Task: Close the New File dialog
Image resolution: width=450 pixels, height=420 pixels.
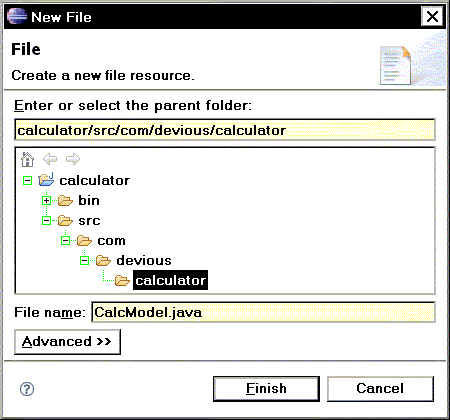Action: [432, 16]
